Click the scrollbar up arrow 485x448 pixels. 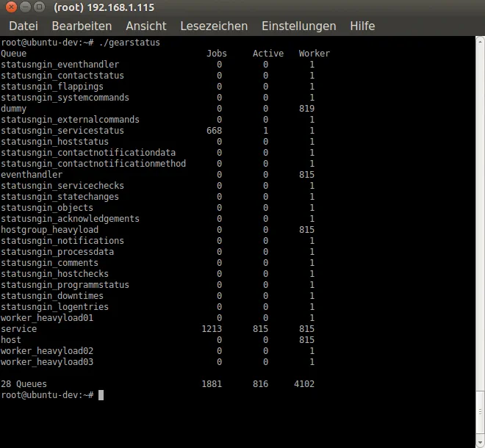pos(480,41)
